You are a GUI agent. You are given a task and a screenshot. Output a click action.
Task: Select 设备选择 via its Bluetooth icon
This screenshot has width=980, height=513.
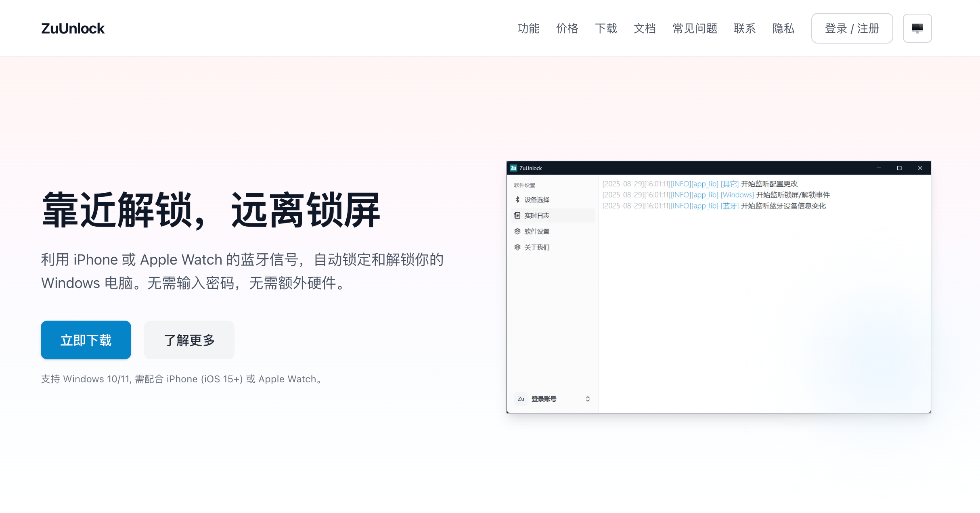[x=517, y=199]
